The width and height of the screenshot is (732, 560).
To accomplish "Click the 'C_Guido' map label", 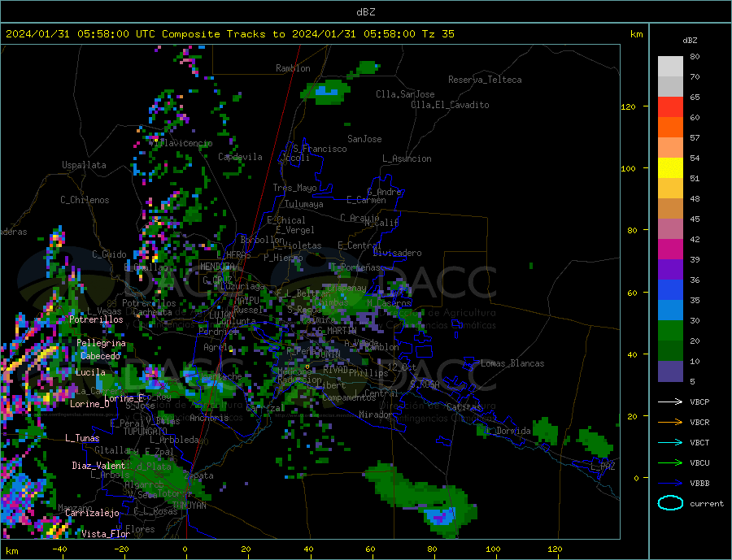I will (109, 254).
